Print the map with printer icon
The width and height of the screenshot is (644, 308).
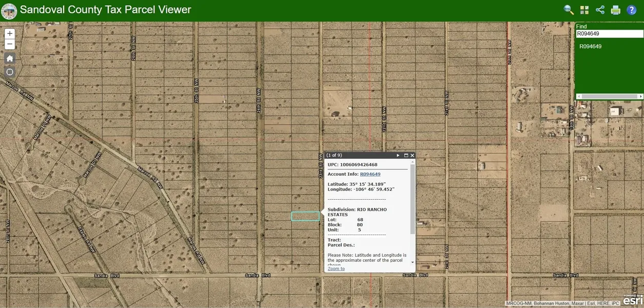616,10
